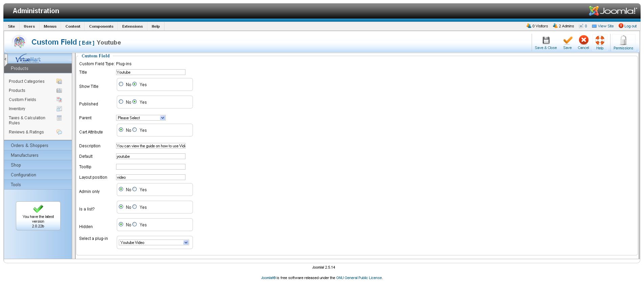
Task: Click the Log out red icon
Action: pos(621,26)
